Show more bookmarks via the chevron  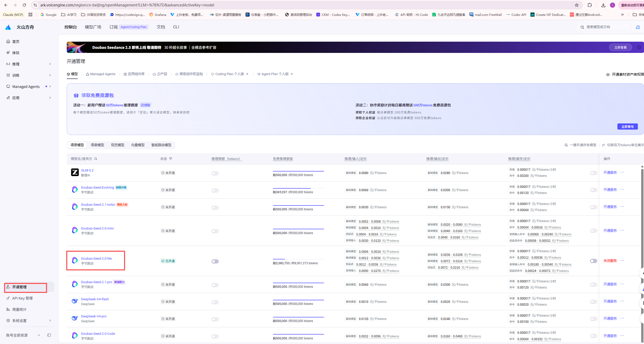coord(622,15)
